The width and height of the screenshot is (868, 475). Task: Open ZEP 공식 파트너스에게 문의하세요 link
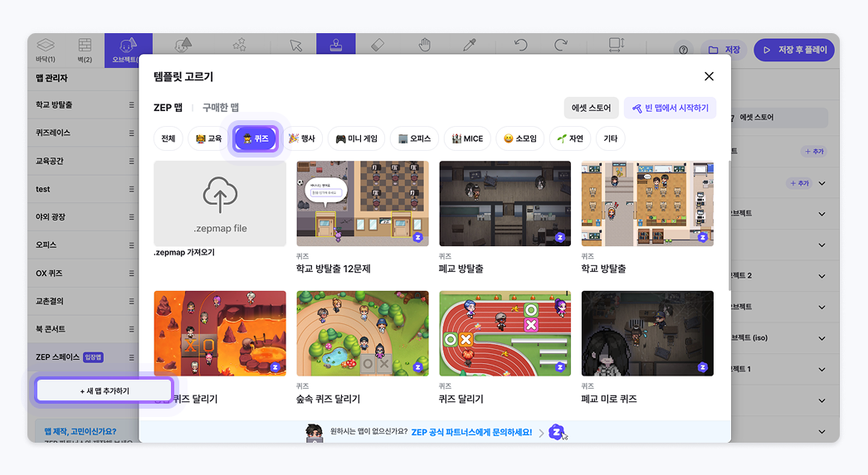471,432
